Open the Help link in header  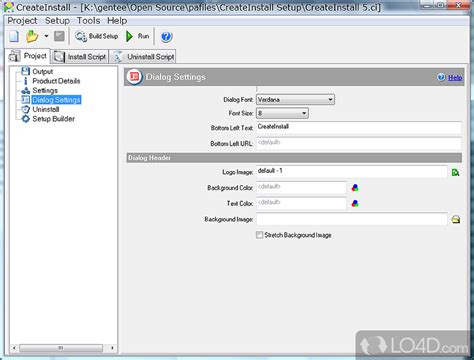[x=455, y=78]
